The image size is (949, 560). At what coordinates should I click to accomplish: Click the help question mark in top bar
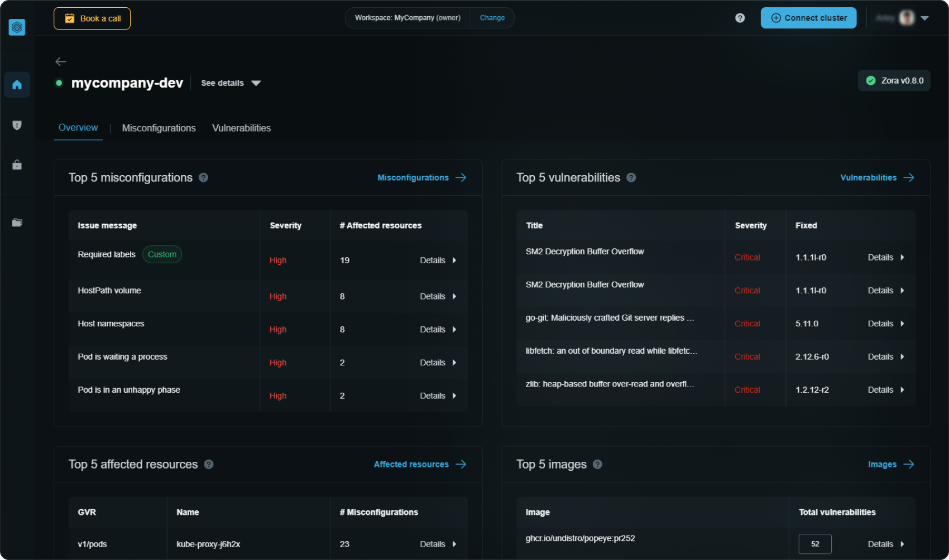point(740,18)
